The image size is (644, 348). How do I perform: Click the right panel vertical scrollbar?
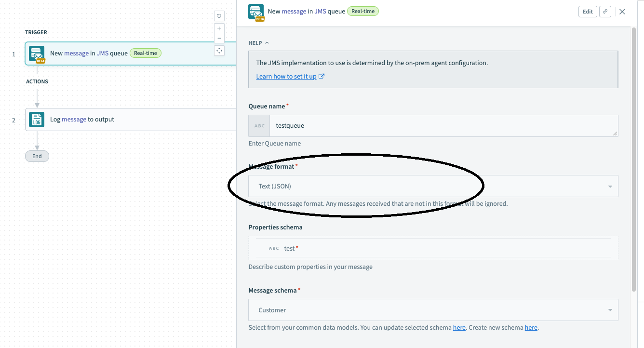(634, 159)
